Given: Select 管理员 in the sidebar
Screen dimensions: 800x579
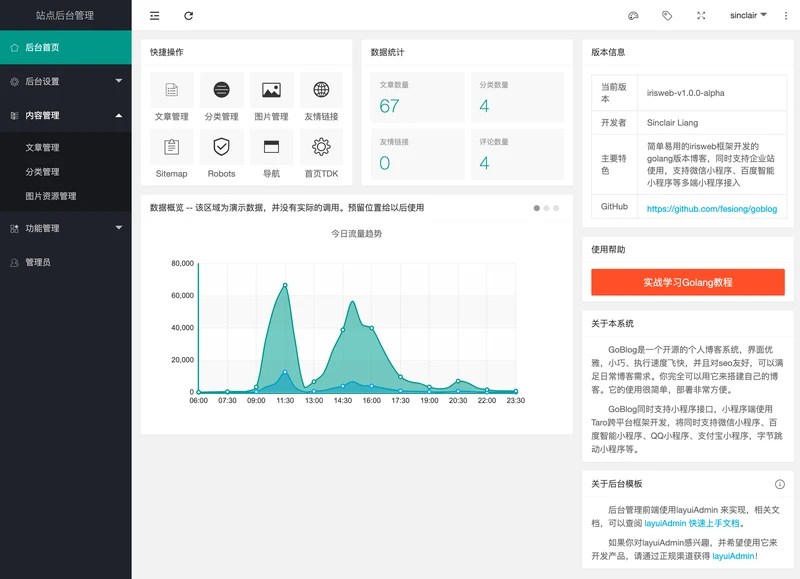Looking at the screenshot, I should 38,262.
